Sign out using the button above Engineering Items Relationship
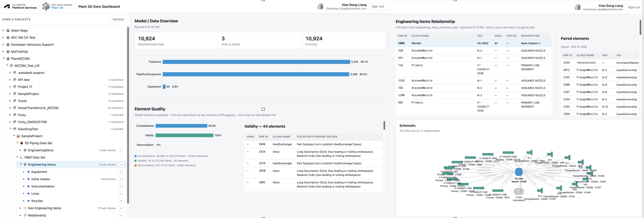644x218 pixels. click(634, 7)
